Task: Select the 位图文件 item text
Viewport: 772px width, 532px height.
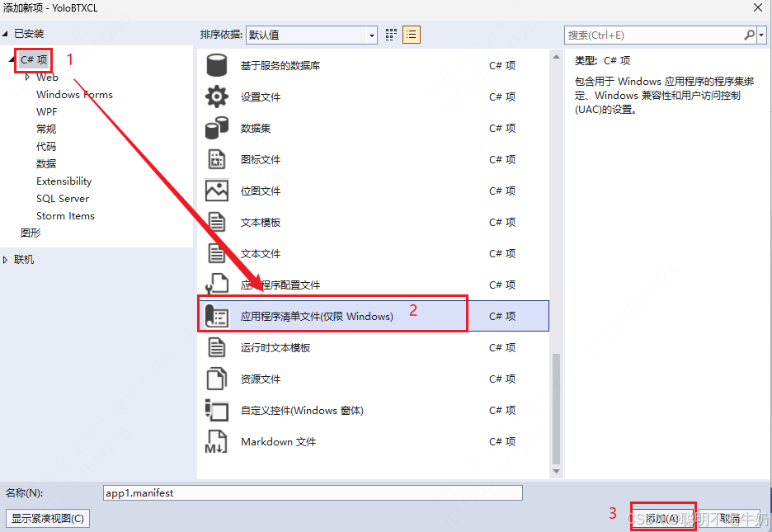Action: point(261,191)
